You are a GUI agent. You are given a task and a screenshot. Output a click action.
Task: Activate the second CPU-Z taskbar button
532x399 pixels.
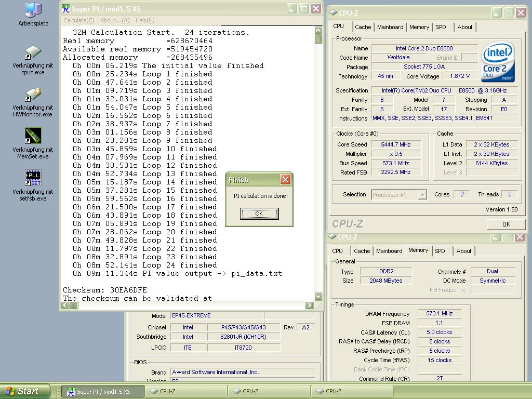click(269, 392)
